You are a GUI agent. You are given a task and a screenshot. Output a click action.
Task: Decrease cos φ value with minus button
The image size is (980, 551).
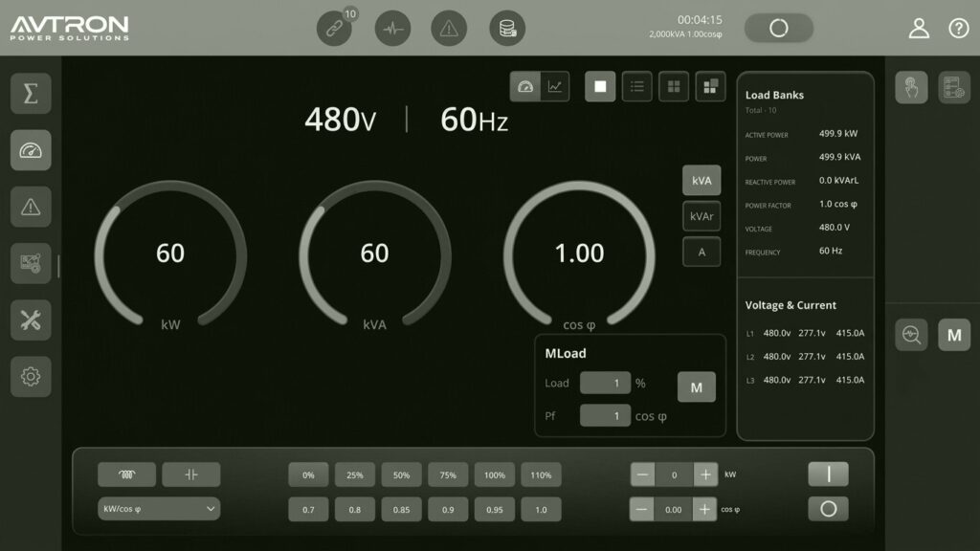click(x=642, y=510)
